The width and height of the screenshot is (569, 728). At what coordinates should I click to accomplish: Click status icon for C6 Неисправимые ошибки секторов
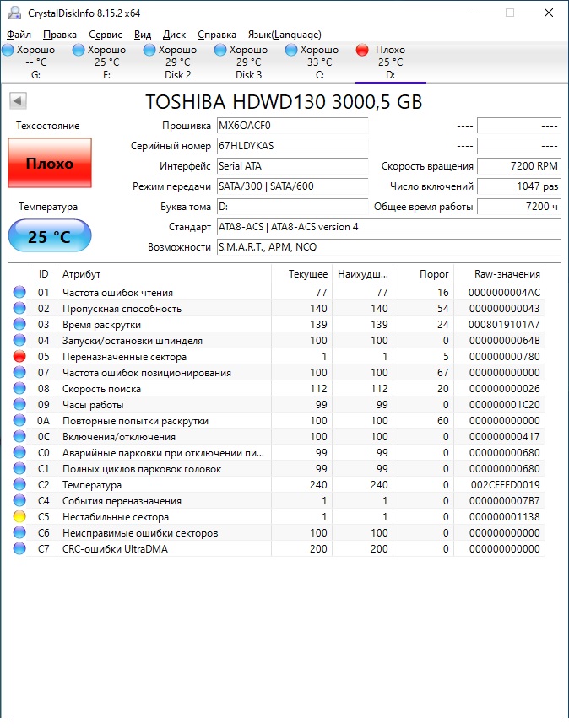[x=19, y=532]
